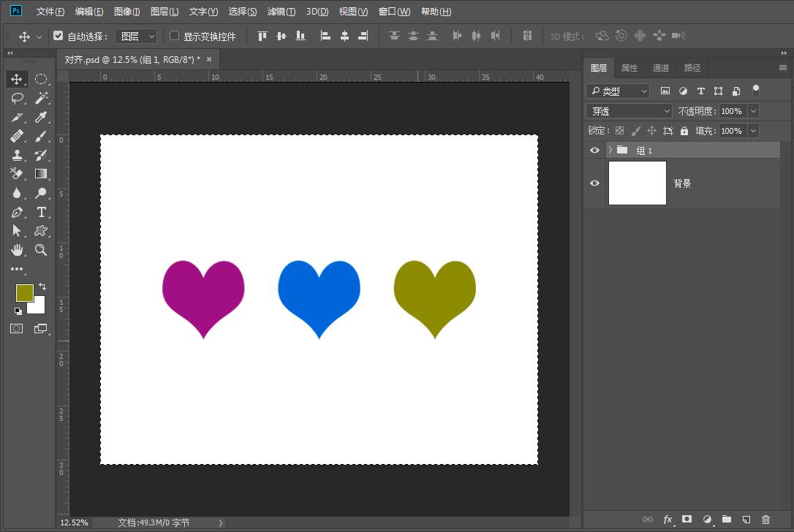Expand the 组 1 layer group
Viewport: 794px width, 532px height.
click(x=610, y=150)
